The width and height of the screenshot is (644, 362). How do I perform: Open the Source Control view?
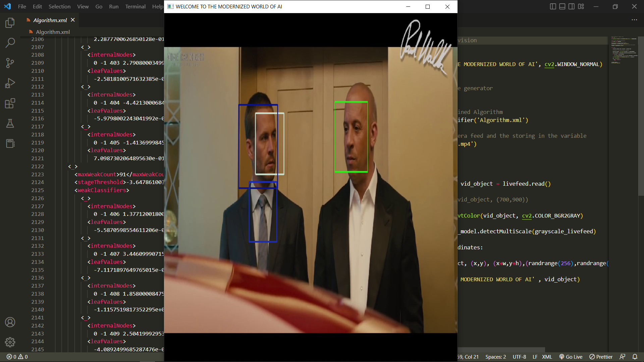10,63
